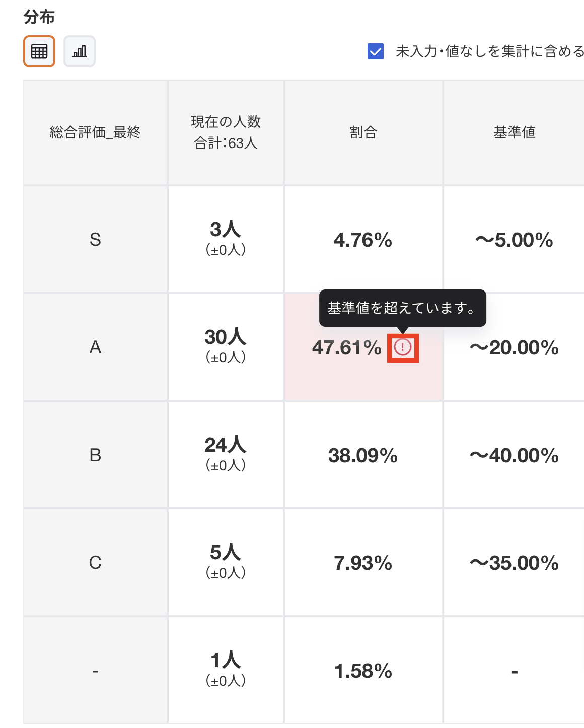Click the 現在の人数 column header
The width and height of the screenshot is (584, 728).
[x=226, y=132]
